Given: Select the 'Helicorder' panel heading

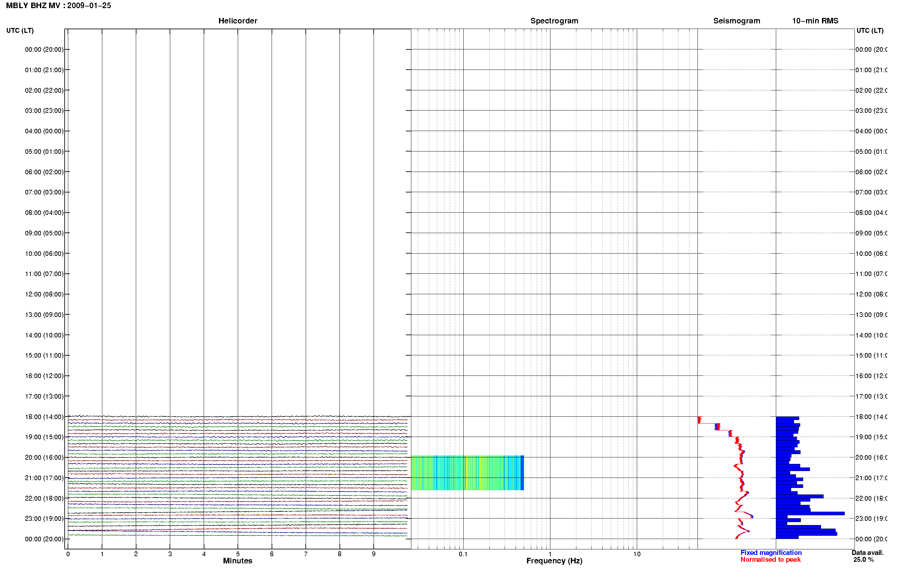Looking at the screenshot, I should click(x=237, y=21).
